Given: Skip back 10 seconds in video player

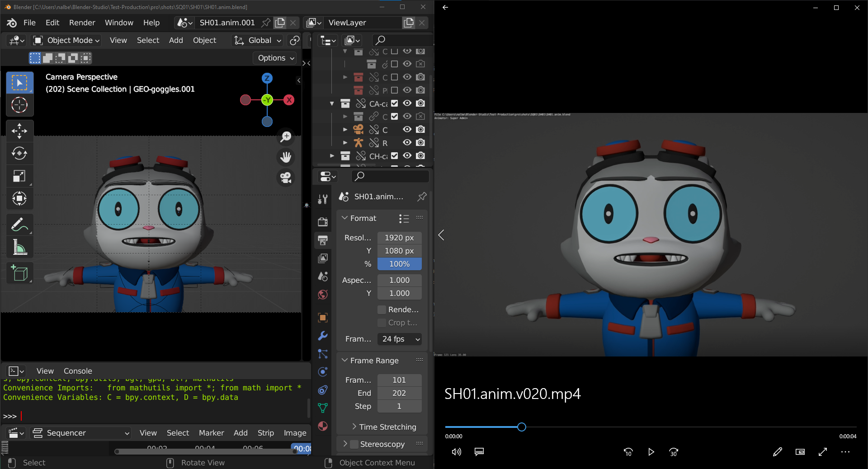Looking at the screenshot, I should point(628,452).
